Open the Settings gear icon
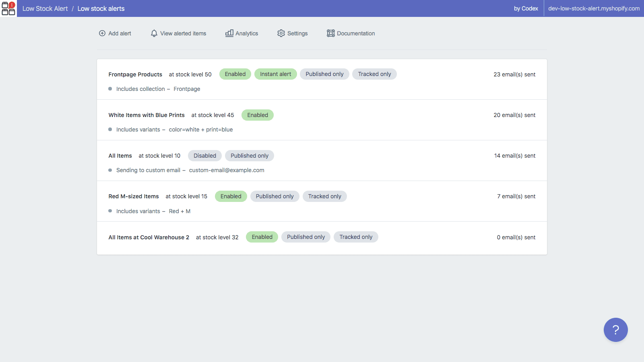Image resolution: width=644 pixels, height=362 pixels. click(281, 33)
